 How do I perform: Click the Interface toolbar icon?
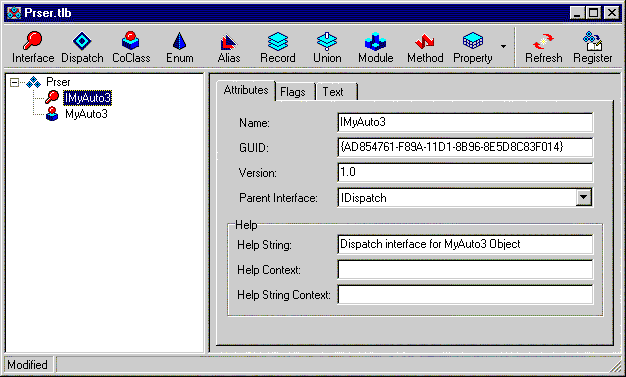pos(33,47)
